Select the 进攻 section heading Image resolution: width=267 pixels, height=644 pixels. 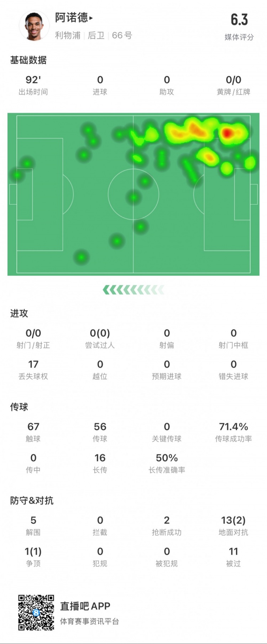click(19, 313)
